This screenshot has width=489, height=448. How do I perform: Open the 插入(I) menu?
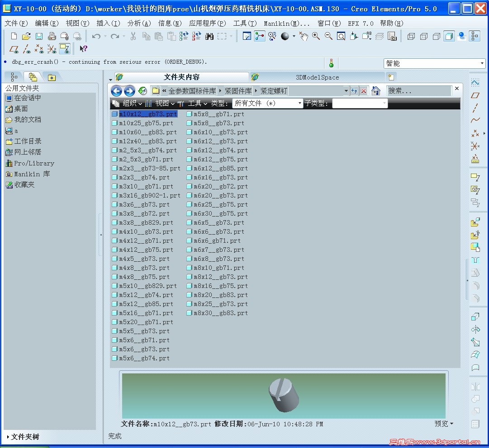108,24
